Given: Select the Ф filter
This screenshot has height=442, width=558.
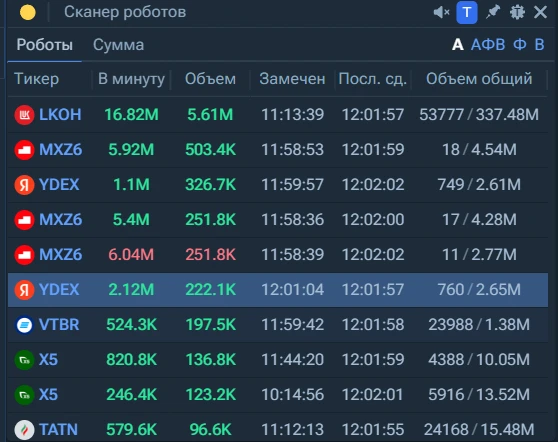Looking at the screenshot, I should coord(520,45).
